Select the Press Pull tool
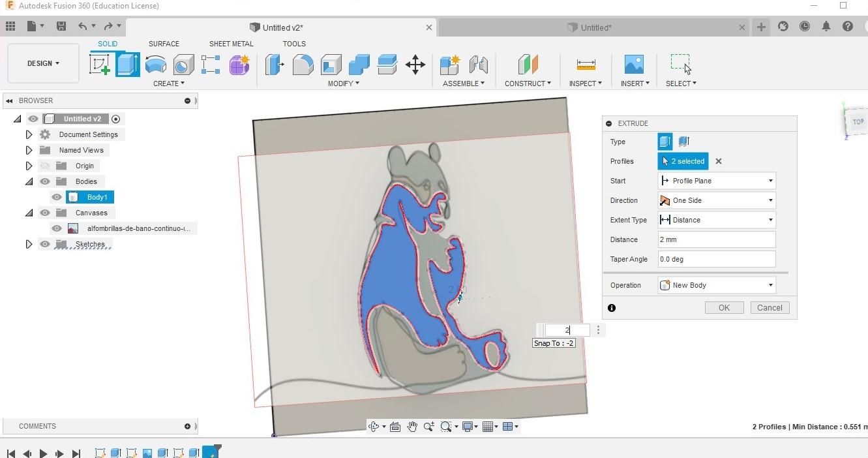Image resolution: width=868 pixels, height=458 pixels. point(275,65)
